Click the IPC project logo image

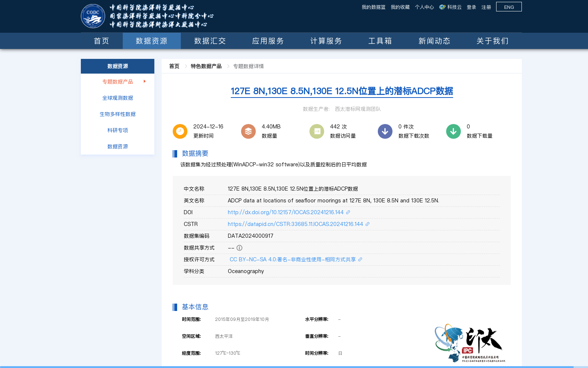(470, 343)
